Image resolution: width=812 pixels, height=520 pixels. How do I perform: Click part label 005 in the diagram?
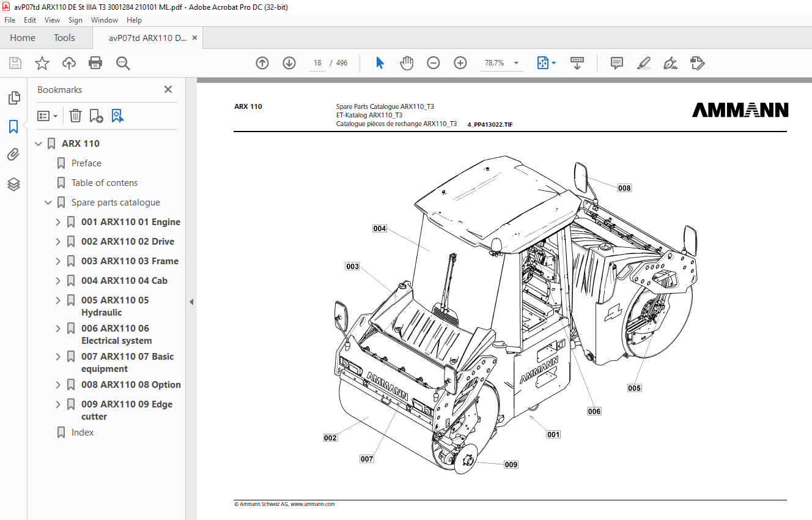pyautogui.click(x=634, y=388)
